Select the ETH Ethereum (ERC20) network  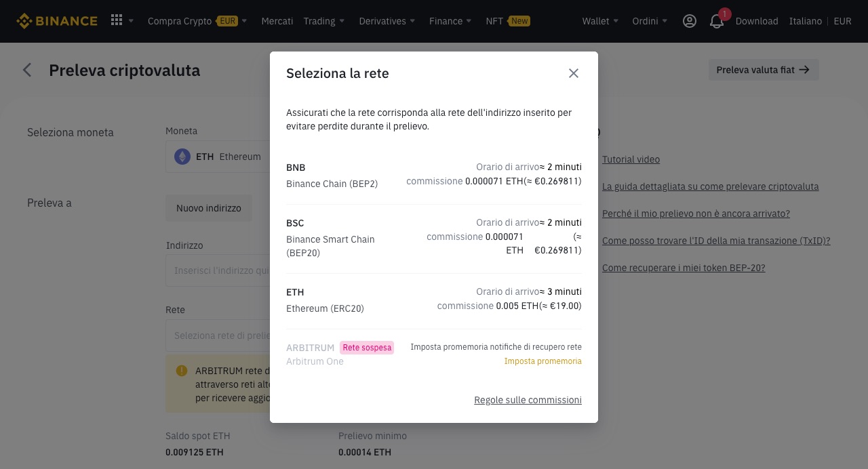click(434, 300)
